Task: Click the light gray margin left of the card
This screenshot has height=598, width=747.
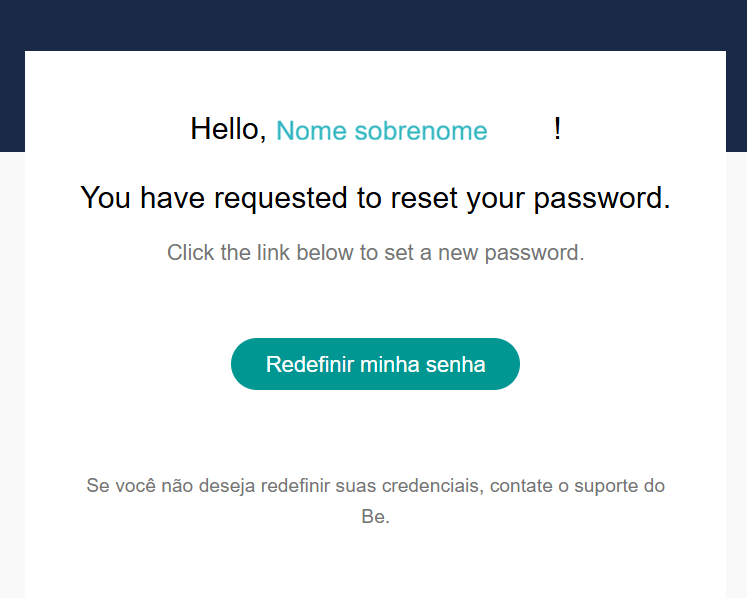Action: pyautogui.click(x=11, y=380)
